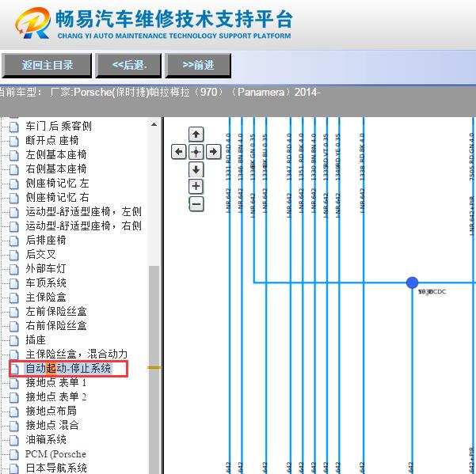Select 后排座椅 in sidebar
Viewport: 476px width, 474px height.
(x=46, y=241)
